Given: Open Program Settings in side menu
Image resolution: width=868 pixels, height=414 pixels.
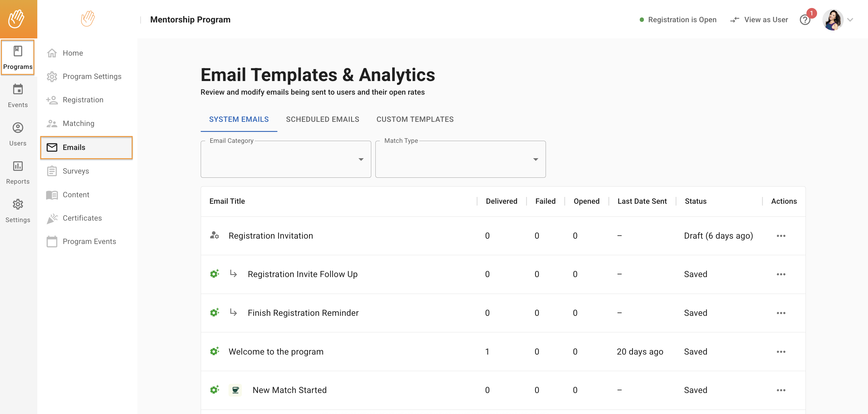Looking at the screenshot, I should coord(92,76).
